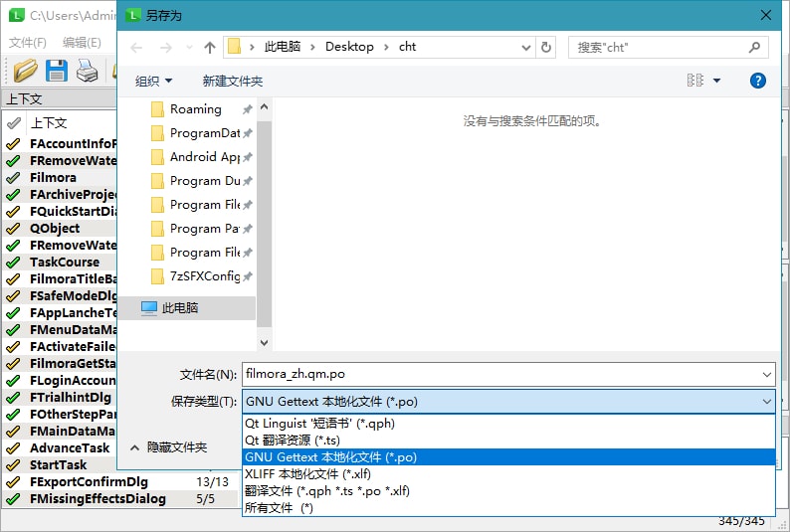Click the blue floppy save icon

pyautogui.click(x=57, y=70)
